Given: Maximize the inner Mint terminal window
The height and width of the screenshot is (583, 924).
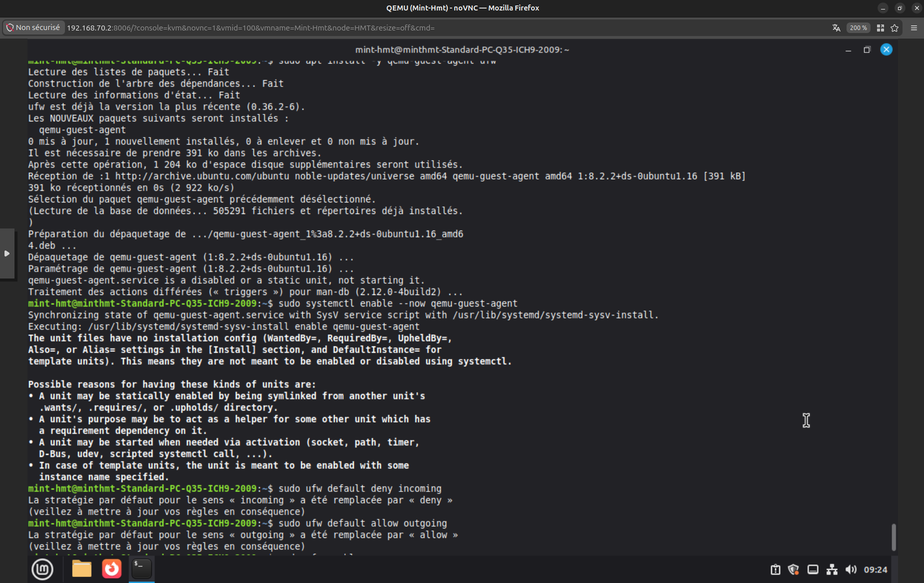Looking at the screenshot, I should tap(867, 49).
